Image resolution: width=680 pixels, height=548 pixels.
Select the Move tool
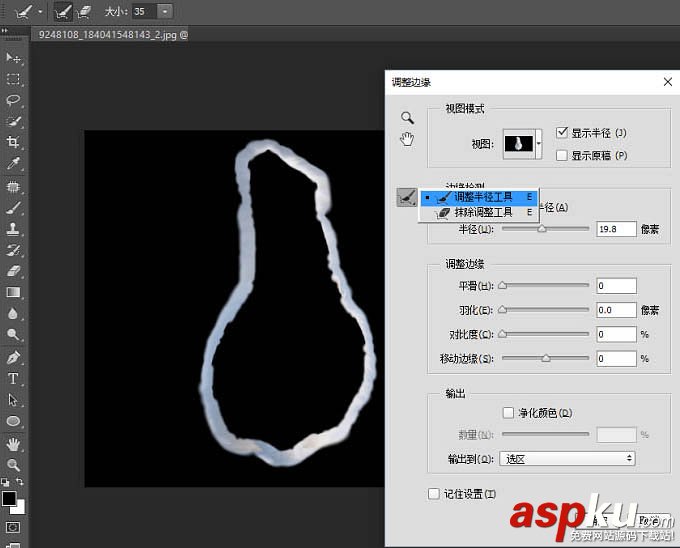13,58
